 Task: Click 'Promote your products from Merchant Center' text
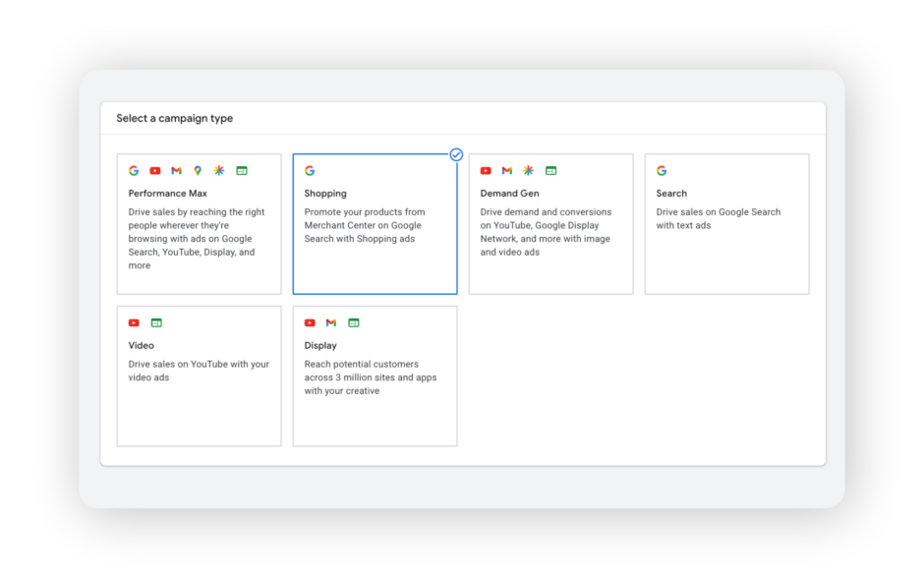[364, 225]
